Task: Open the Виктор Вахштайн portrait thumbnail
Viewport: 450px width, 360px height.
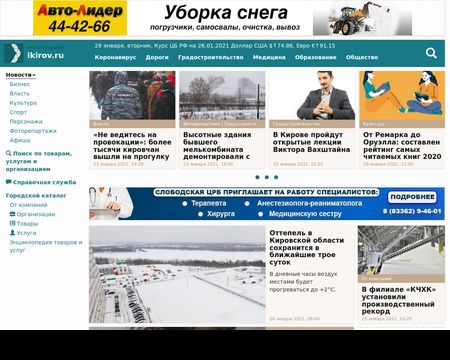Action: coord(312,95)
